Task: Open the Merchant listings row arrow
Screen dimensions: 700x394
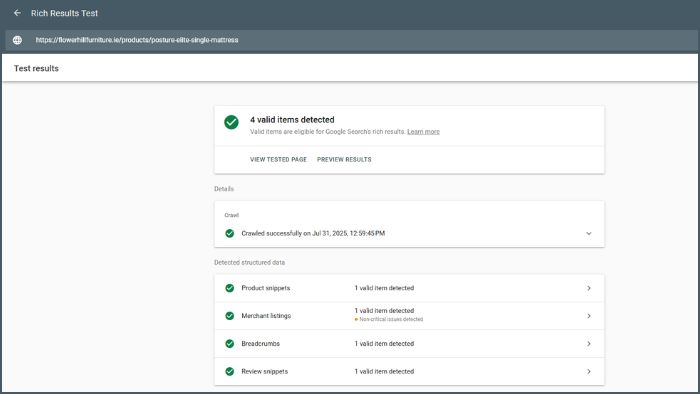Action: coord(589,316)
